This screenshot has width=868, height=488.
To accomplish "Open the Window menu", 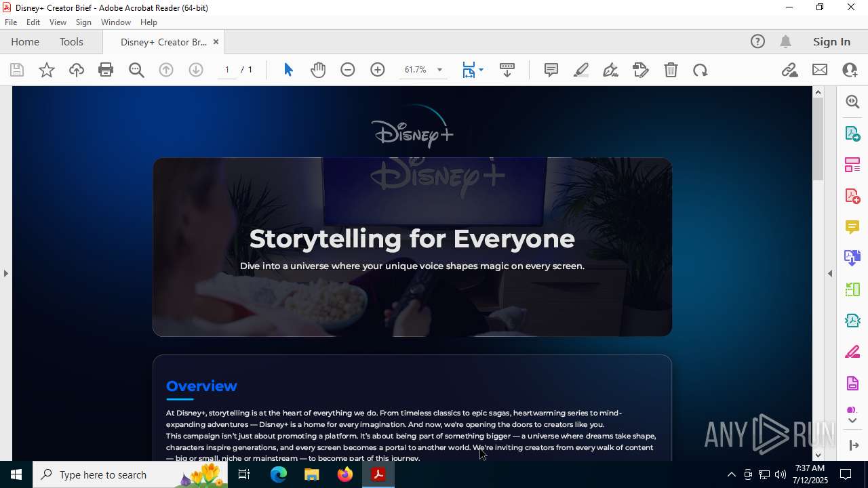I will coord(116,22).
